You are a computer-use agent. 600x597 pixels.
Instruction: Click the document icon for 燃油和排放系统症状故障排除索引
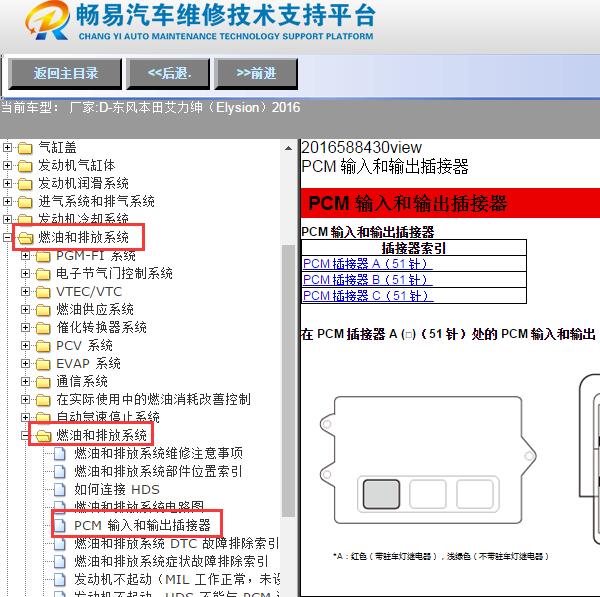point(60,561)
